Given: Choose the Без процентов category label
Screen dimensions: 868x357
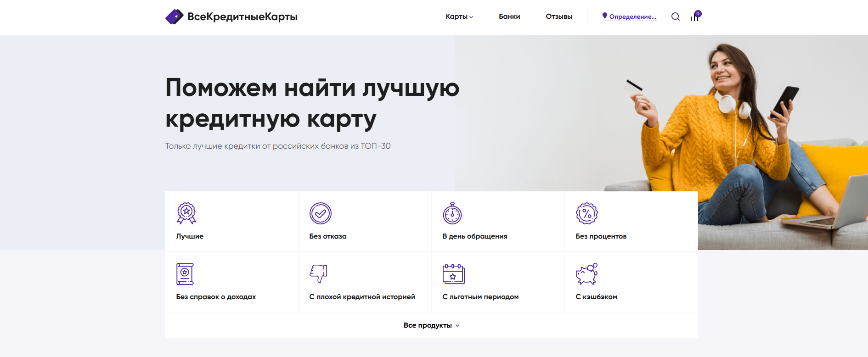Looking at the screenshot, I should pos(601,236).
